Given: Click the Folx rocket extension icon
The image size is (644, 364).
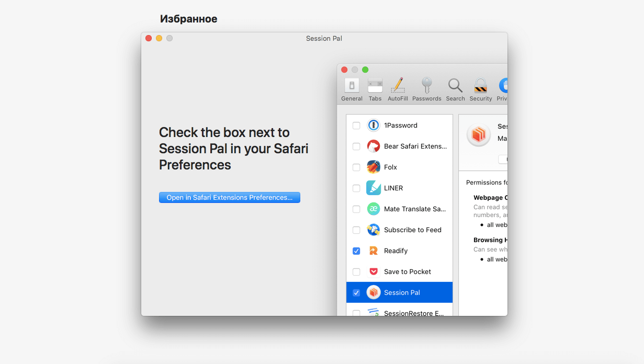Looking at the screenshot, I should (x=373, y=167).
